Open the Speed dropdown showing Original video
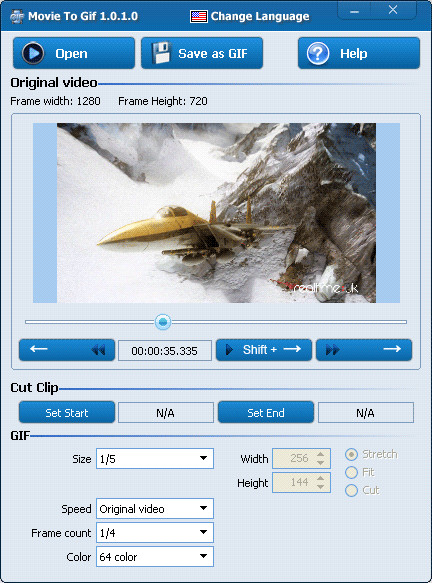Image resolution: width=432 pixels, height=583 pixels. pos(155,508)
